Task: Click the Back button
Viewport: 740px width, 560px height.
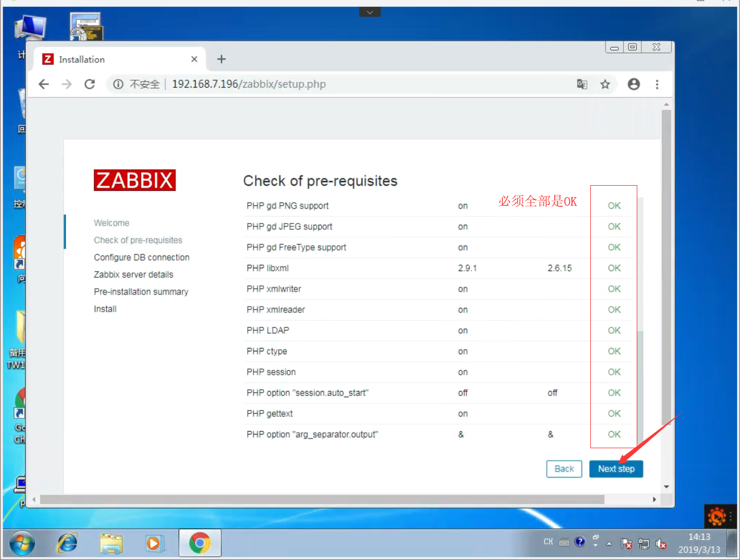Action: point(564,469)
